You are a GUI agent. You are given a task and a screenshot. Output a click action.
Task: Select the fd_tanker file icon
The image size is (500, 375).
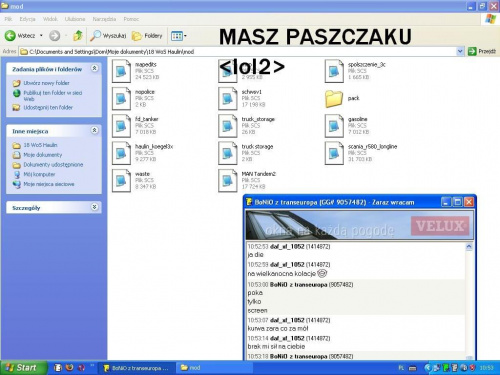pyautogui.click(x=121, y=125)
